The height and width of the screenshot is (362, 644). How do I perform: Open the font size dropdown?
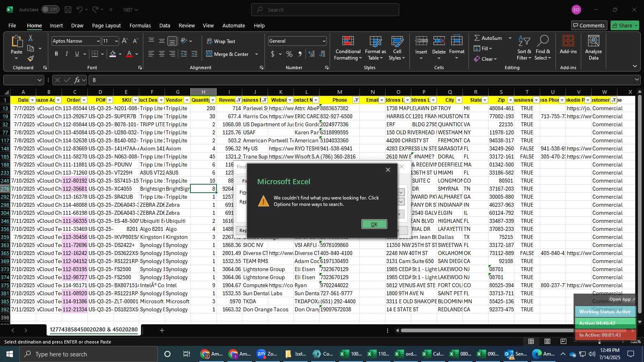coord(116,41)
